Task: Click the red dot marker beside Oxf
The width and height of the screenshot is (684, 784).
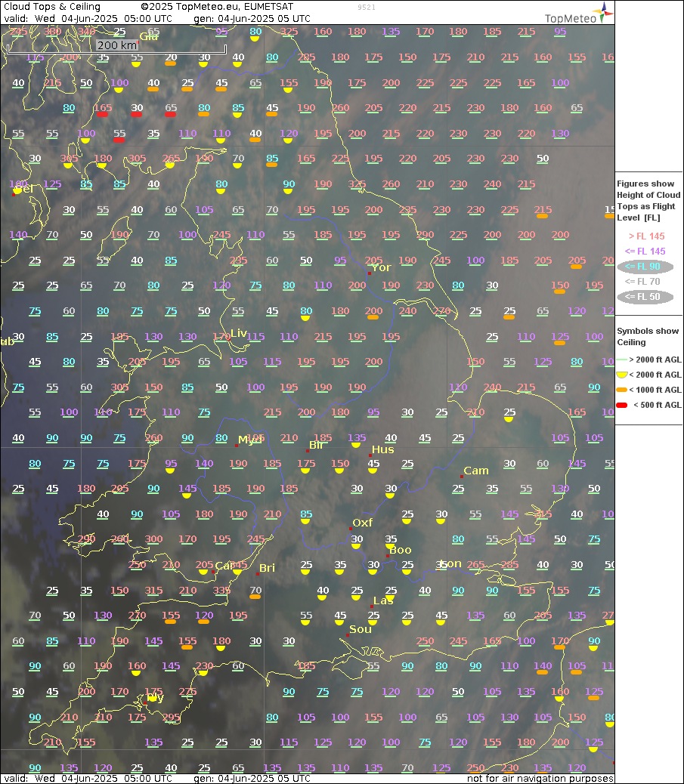Action: pyautogui.click(x=350, y=529)
